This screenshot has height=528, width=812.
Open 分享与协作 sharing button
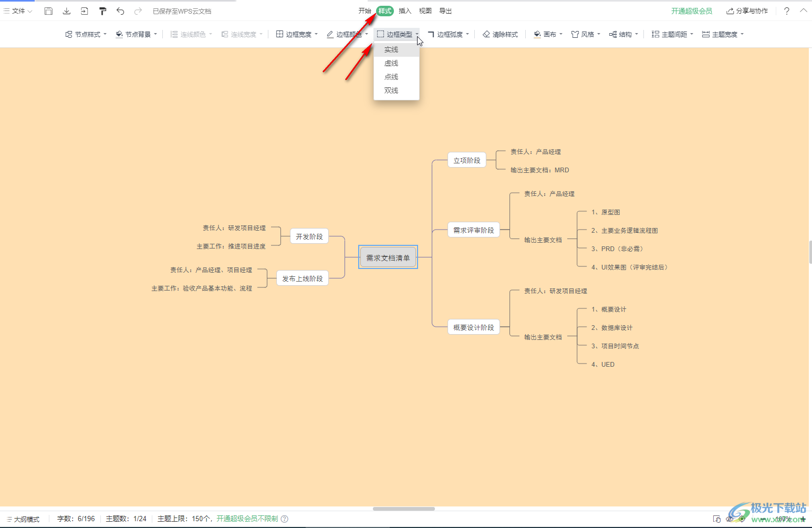(x=747, y=11)
